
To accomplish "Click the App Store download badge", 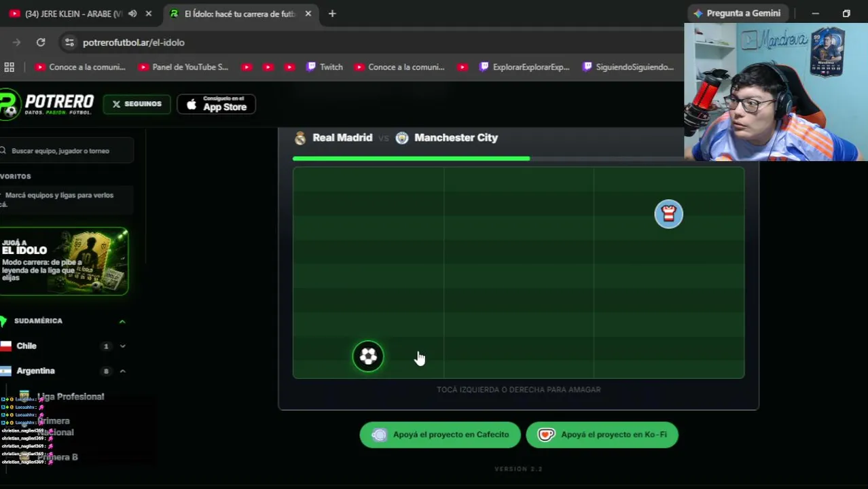I will (x=216, y=104).
